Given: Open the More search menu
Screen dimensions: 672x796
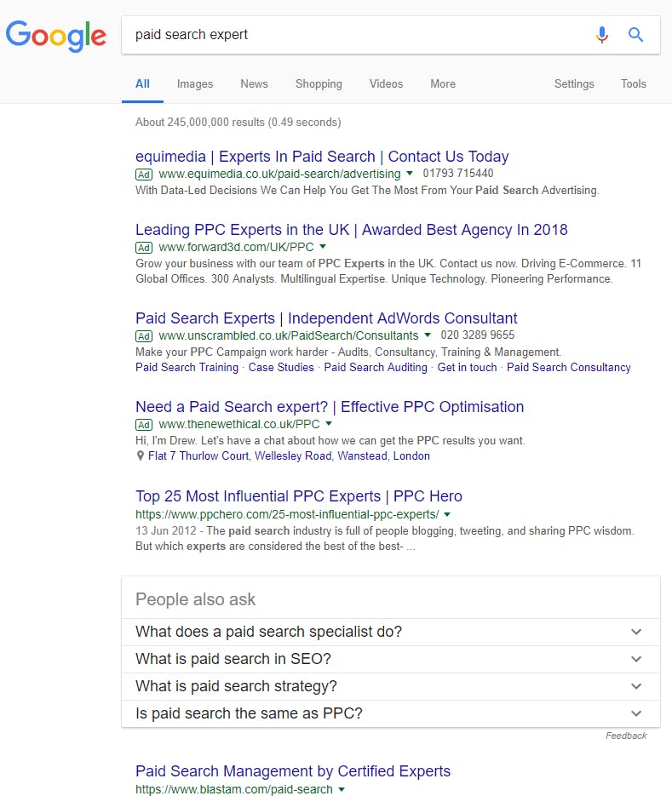Looking at the screenshot, I should [x=443, y=84].
